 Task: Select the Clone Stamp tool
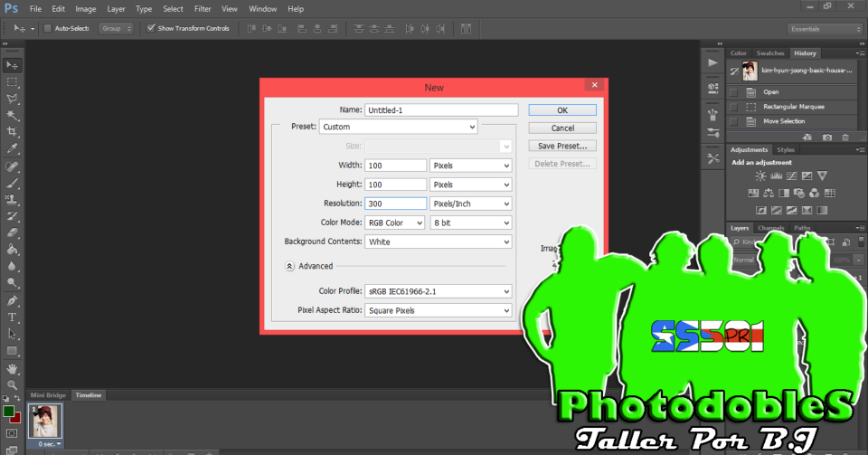coord(12,200)
